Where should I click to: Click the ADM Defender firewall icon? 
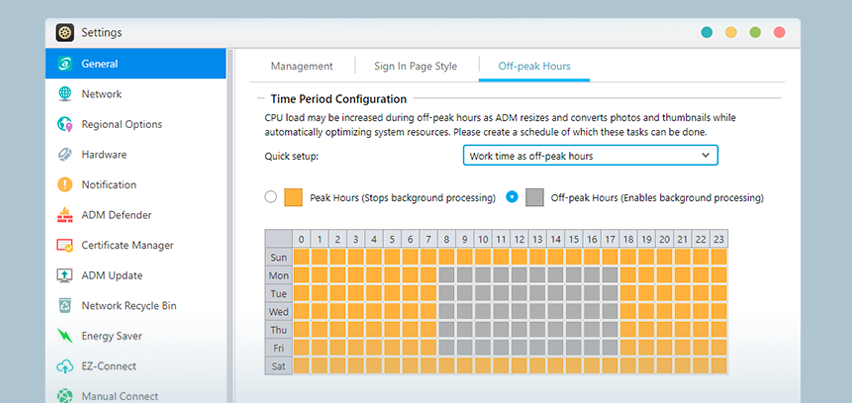point(65,215)
